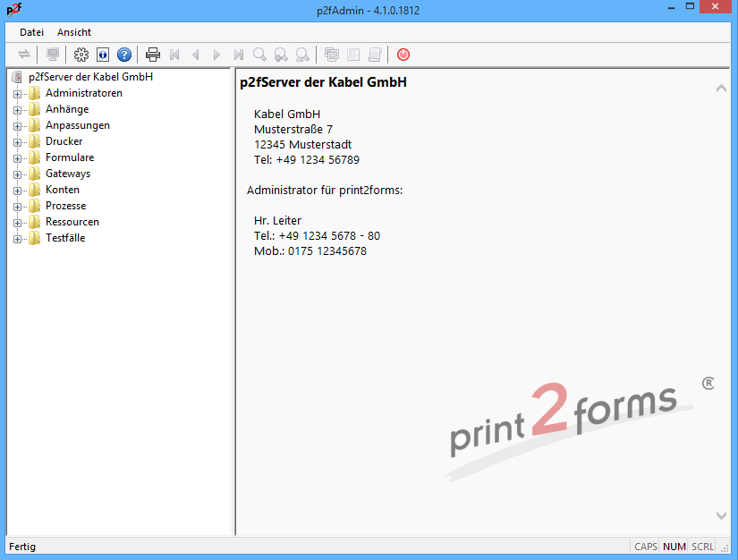Viewport: 738px width, 560px height.
Task: Select the Formulare folder
Action: 69,157
